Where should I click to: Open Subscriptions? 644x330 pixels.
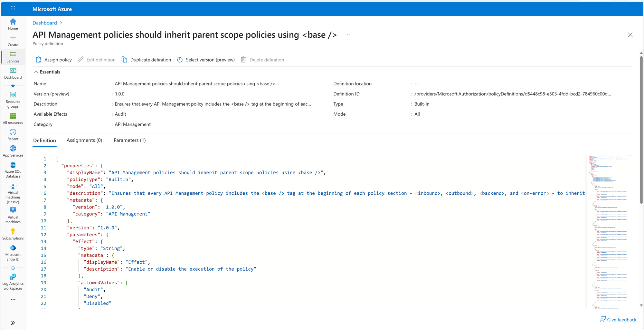coord(13,234)
